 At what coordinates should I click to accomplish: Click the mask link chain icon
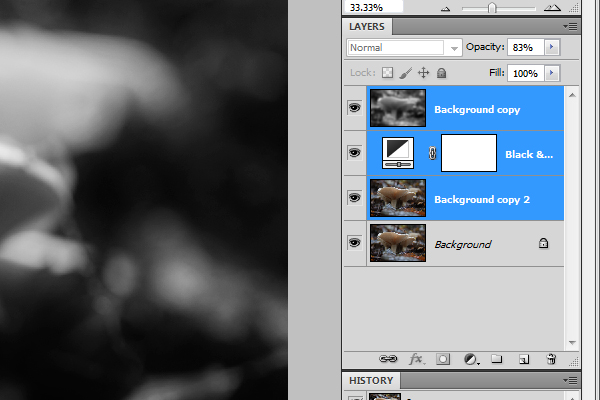(432, 153)
